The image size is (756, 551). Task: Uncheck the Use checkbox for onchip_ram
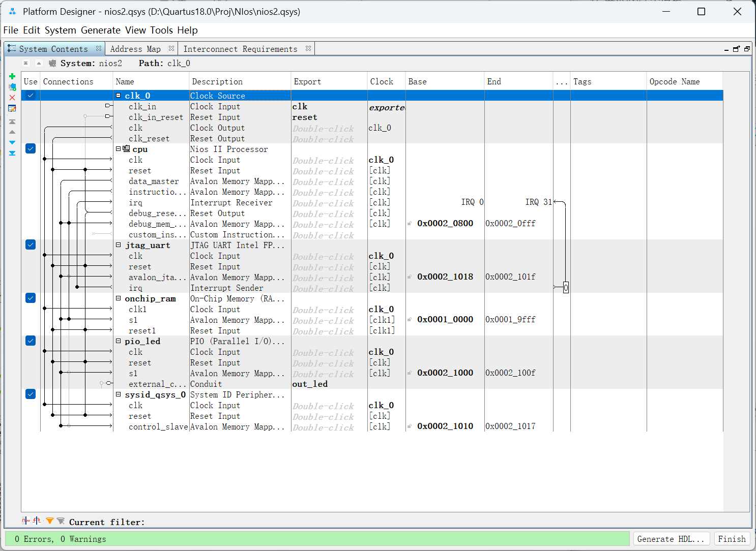[x=31, y=298]
